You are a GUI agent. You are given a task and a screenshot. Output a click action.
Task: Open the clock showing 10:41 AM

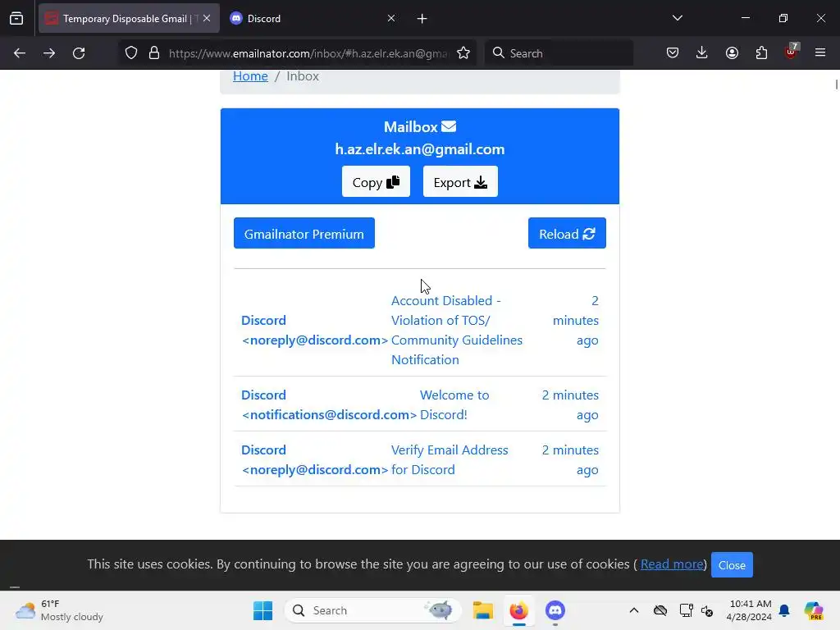[x=750, y=610]
